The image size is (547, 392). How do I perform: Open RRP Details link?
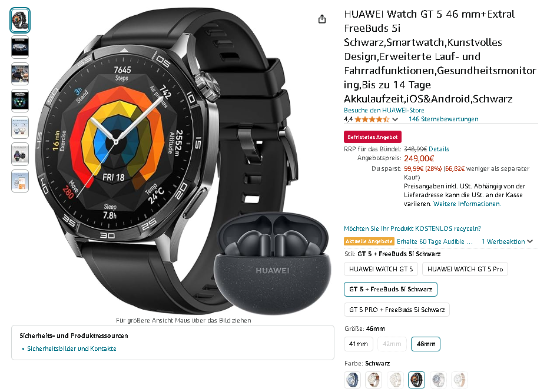point(439,150)
